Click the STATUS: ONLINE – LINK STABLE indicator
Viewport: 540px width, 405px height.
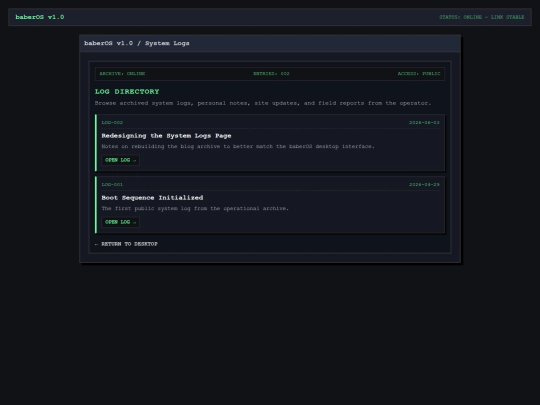(481, 17)
